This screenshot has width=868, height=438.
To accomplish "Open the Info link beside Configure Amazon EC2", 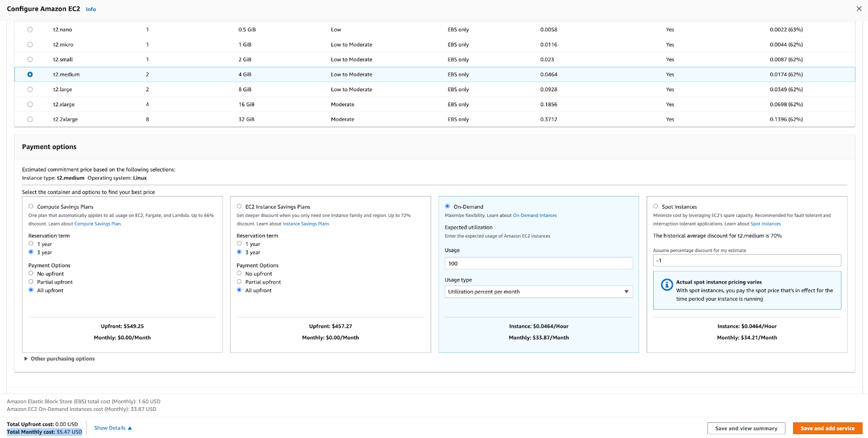I will tap(91, 9).
